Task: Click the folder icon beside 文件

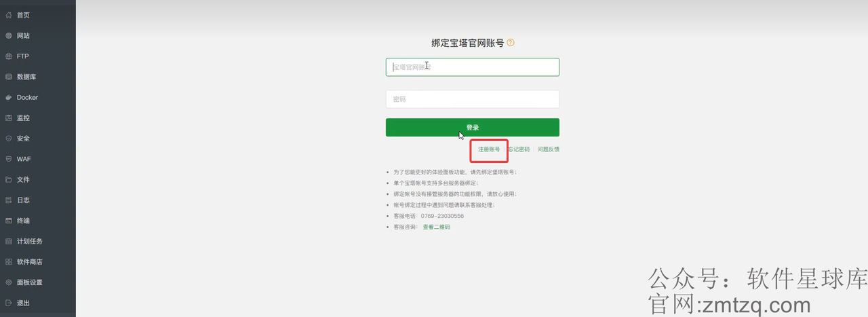Action: pos(9,179)
